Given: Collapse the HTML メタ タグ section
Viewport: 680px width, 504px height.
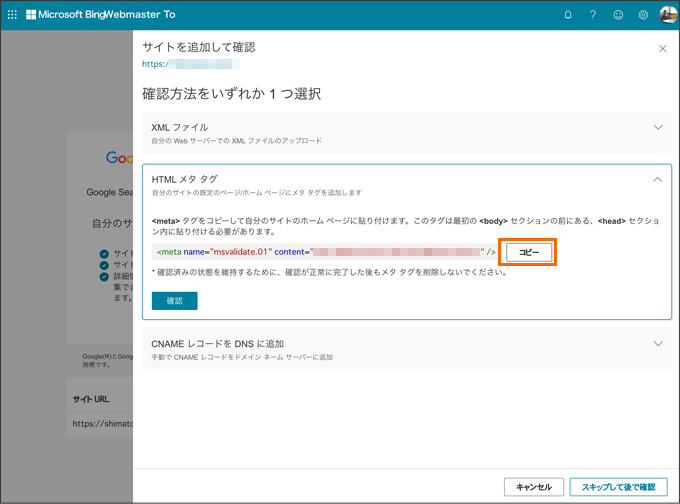Looking at the screenshot, I should pos(657,179).
